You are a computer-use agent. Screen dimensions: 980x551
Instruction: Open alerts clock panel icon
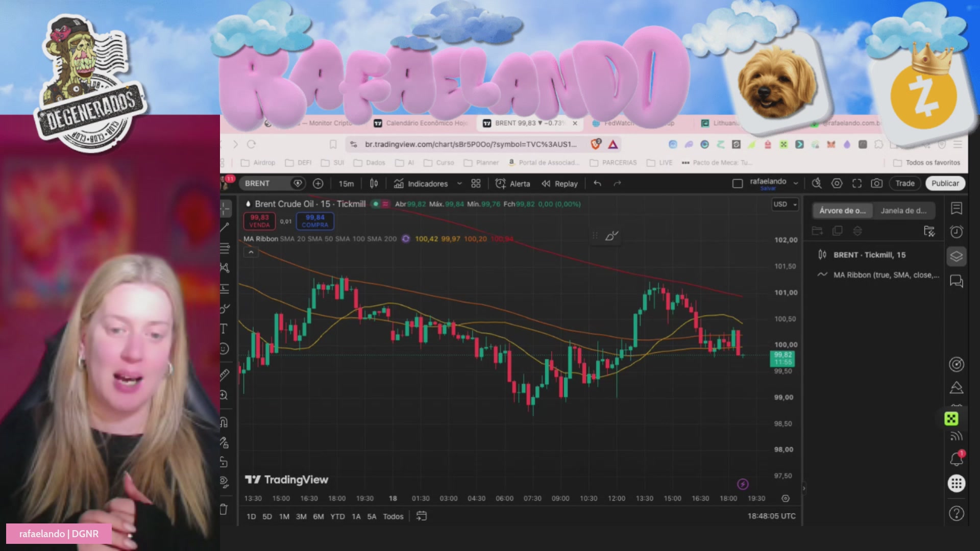(957, 232)
